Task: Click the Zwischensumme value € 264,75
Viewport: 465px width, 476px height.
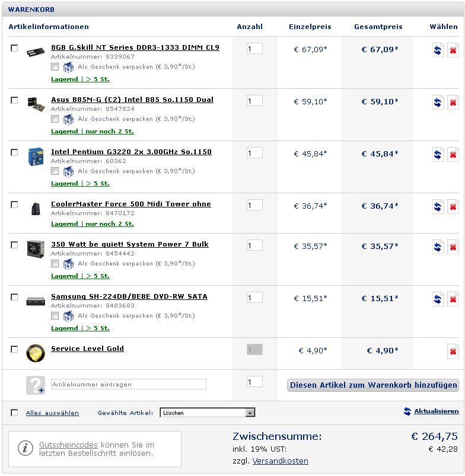Action: click(434, 436)
